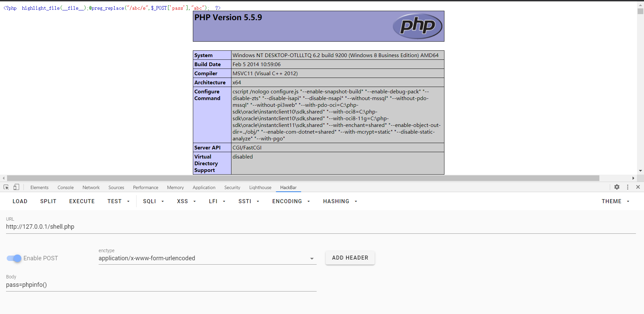
Task: Click the horizontal scrollbar left arrow
Action: (3, 178)
